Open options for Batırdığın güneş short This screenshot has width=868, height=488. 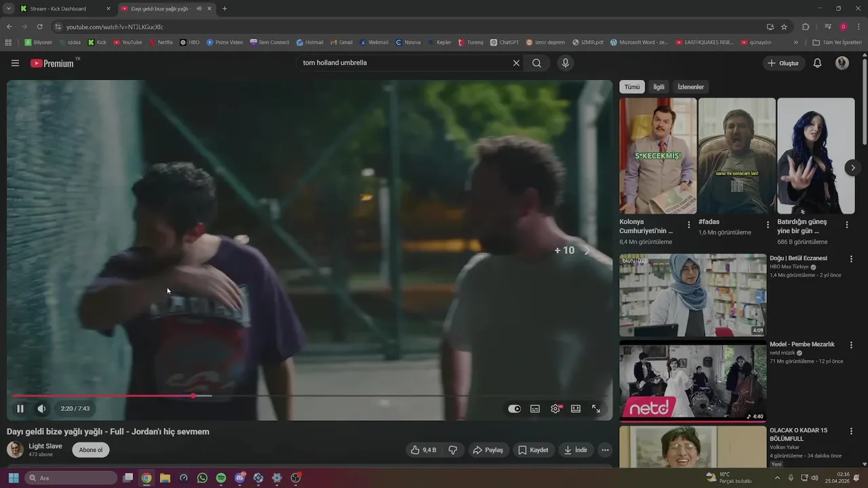click(x=846, y=224)
